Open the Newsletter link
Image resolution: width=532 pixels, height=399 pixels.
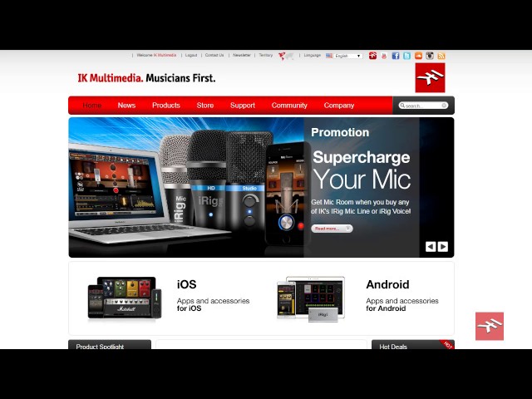pyautogui.click(x=242, y=55)
